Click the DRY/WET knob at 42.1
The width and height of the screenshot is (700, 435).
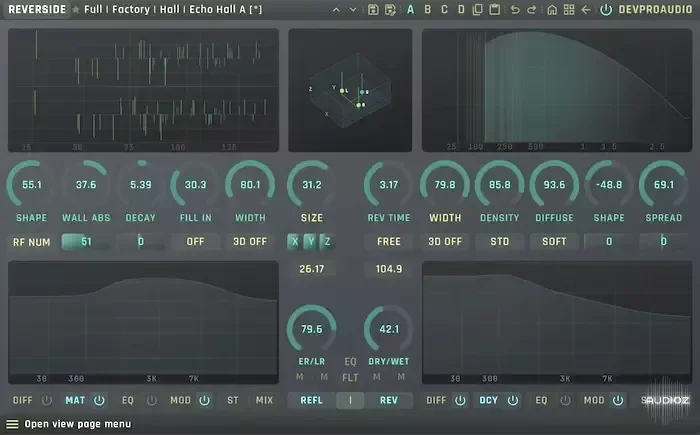click(x=389, y=329)
